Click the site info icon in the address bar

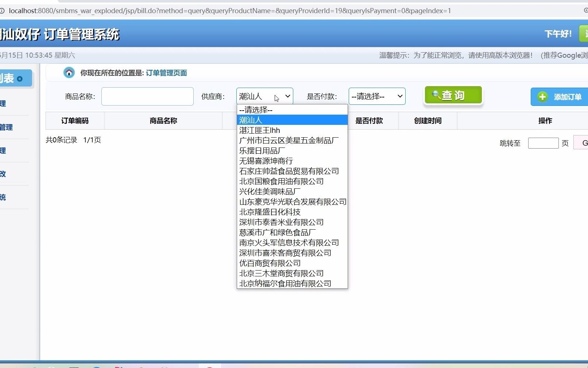(x=2, y=11)
